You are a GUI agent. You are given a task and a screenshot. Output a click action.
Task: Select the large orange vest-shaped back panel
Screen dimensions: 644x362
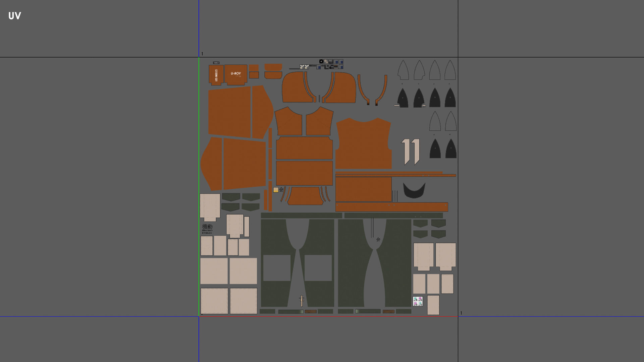point(364,144)
